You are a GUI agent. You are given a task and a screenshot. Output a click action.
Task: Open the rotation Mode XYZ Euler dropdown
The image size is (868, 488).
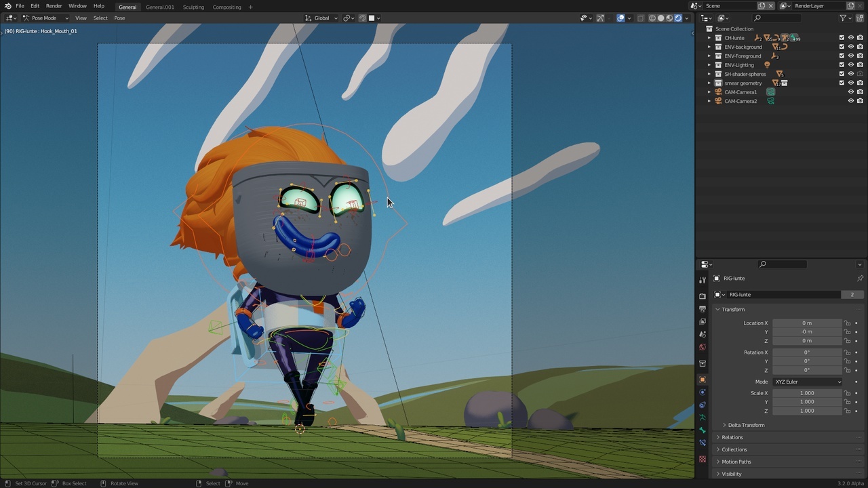pos(808,382)
